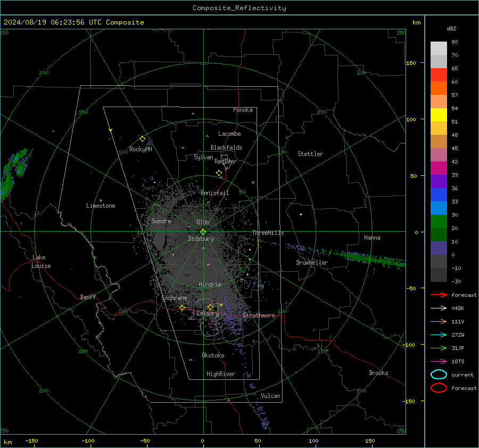The height and width of the screenshot is (448, 479).
Task: Click the Hanna city label
Action: 372,238
